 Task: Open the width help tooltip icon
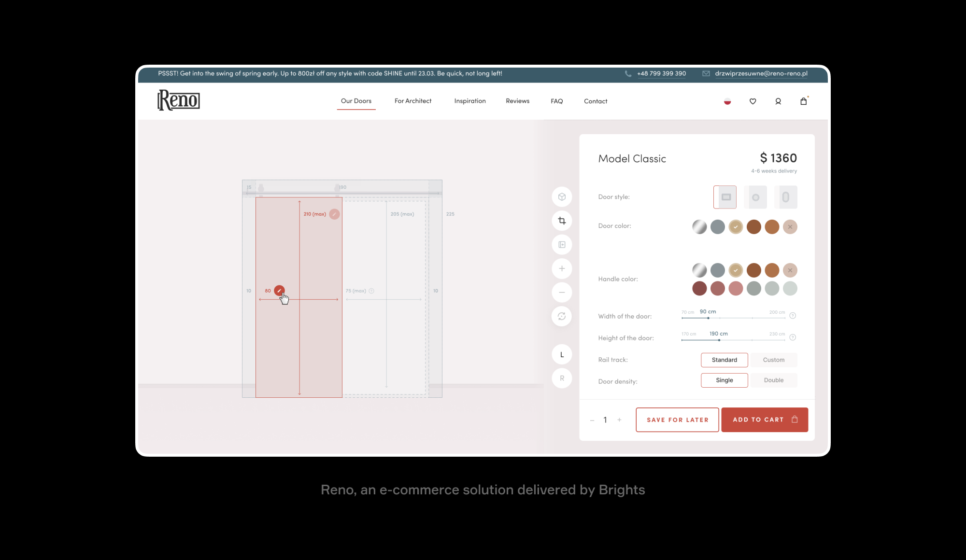point(792,316)
